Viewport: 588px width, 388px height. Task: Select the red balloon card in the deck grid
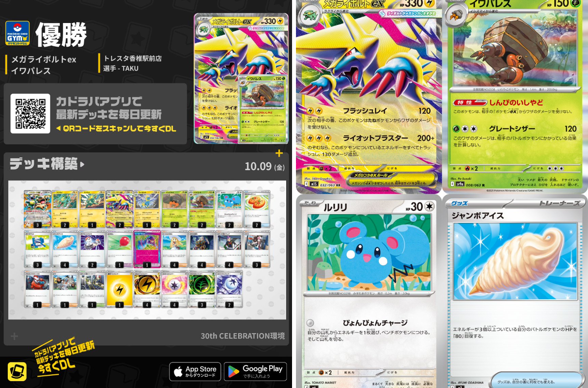pyautogui.click(x=119, y=250)
